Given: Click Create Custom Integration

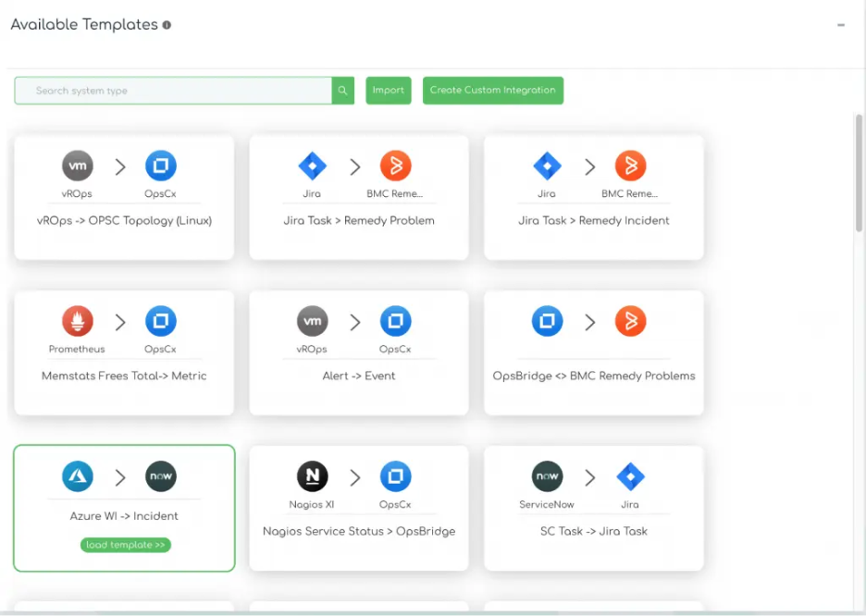Looking at the screenshot, I should coord(492,91).
